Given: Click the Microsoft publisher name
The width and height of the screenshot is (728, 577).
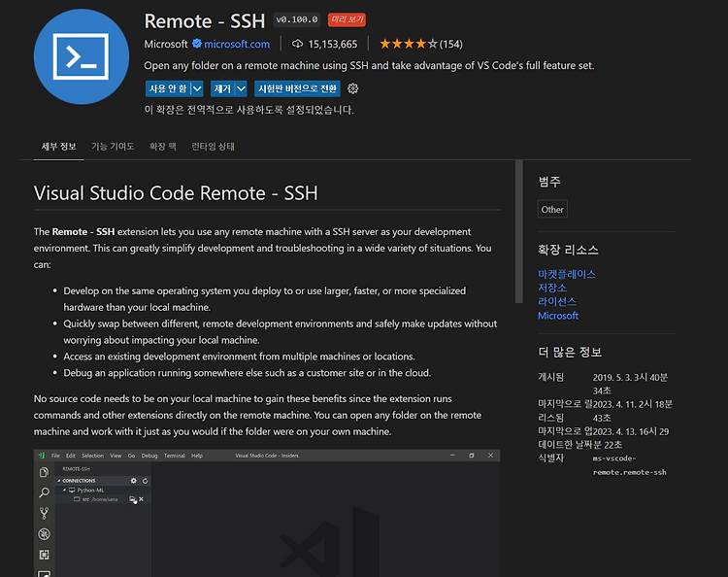Looking at the screenshot, I should (x=166, y=44).
